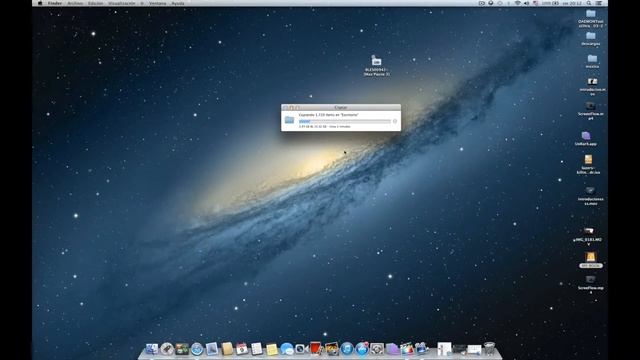Open App Store with update badge
The height and width of the screenshot is (360, 640).
362,349
